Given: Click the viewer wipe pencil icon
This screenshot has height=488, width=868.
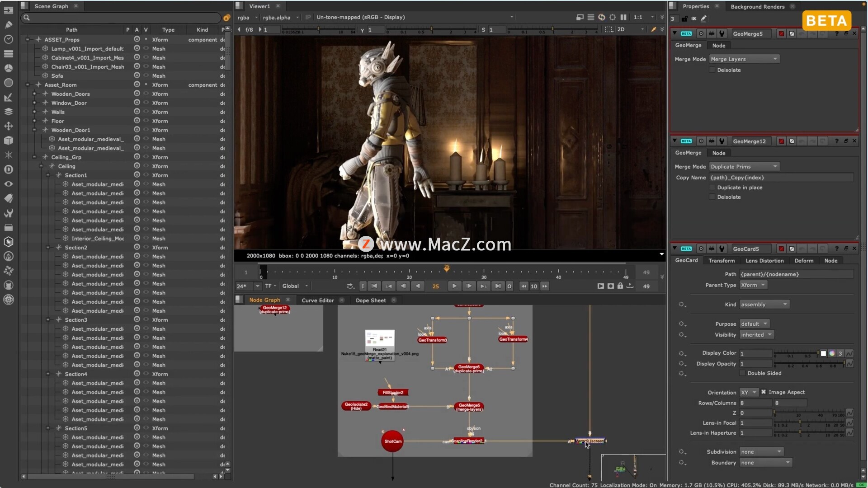Looking at the screenshot, I should pos(653,29).
